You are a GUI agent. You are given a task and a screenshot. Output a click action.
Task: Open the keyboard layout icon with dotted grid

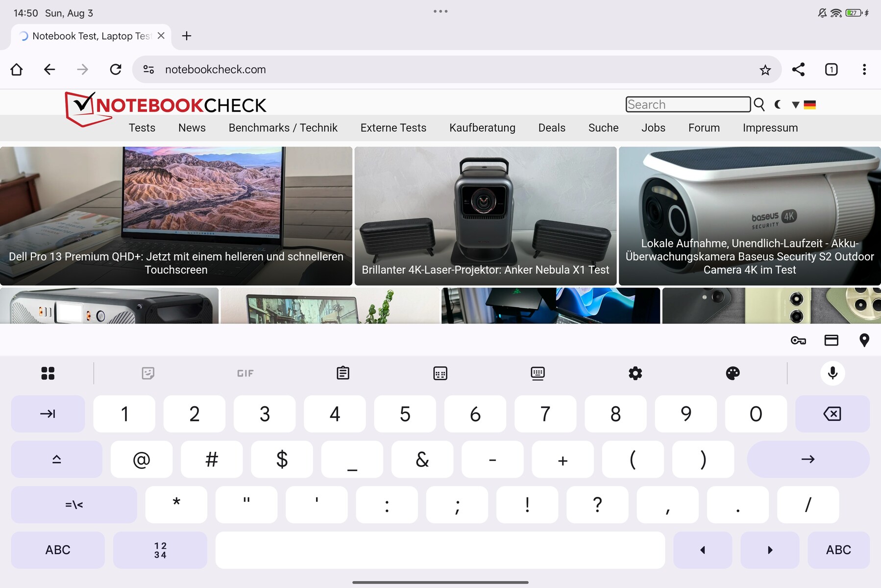click(x=440, y=373)
